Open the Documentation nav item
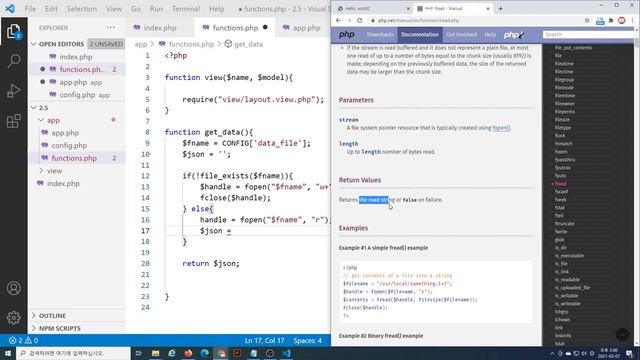The image size is (640, 360). tap(420, 35)
